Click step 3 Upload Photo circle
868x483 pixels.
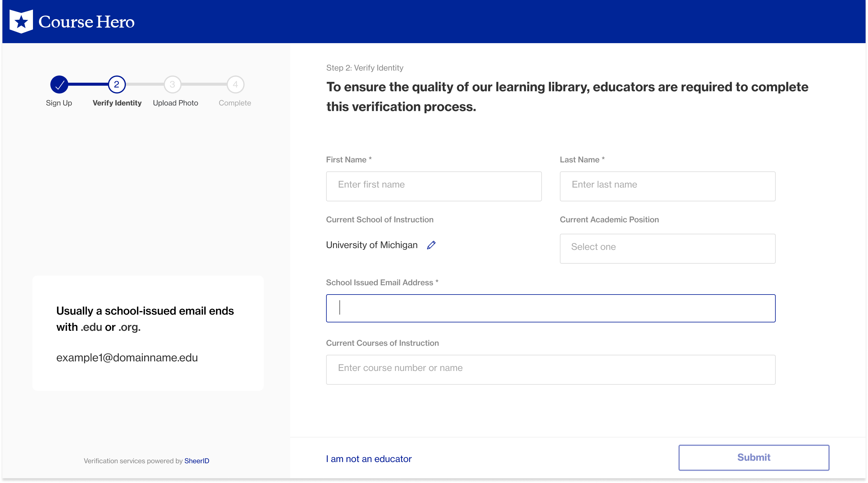click(172, 84)
